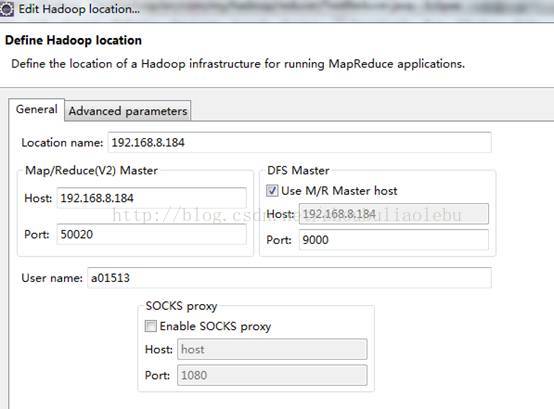The width and height of the screenshot is (554, 409).
Task: Enable SOCKS proxy checkbox
Action: (151, 326)
